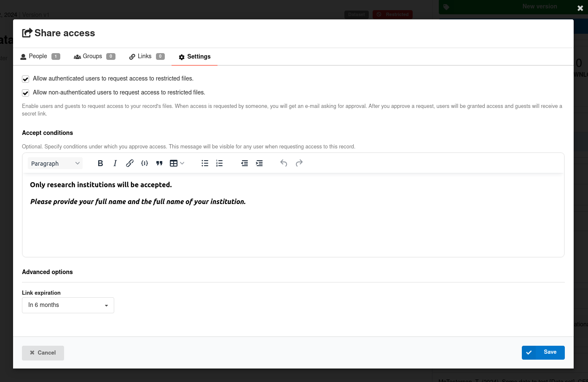Image resolution: width=588 pixels, height=382 pixels.
Task: Insert code with the curly braces icon
Action: click(x=145, y=164)
